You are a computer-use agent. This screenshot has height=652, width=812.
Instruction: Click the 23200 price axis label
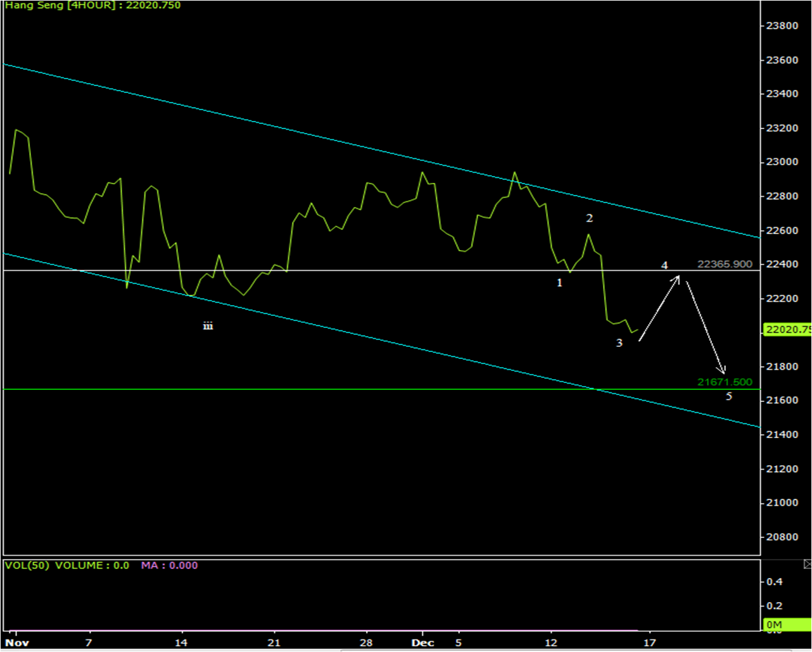click(x=782, y=128)
